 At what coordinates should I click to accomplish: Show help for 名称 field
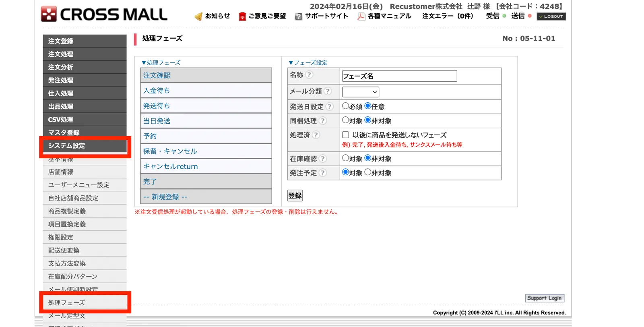click(309, 75)
